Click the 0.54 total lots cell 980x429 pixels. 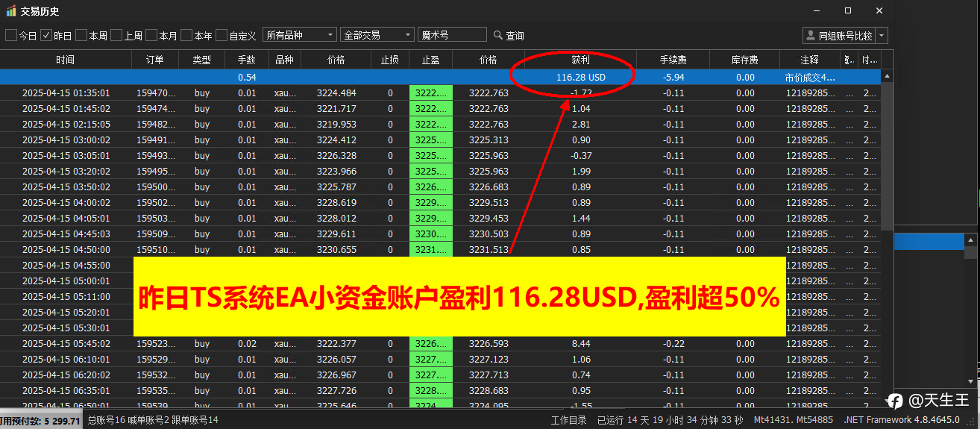tap(247, 77)
